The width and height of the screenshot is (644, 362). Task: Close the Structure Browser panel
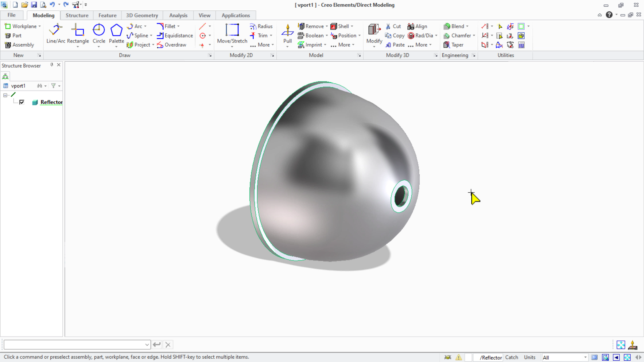[59, 65]
